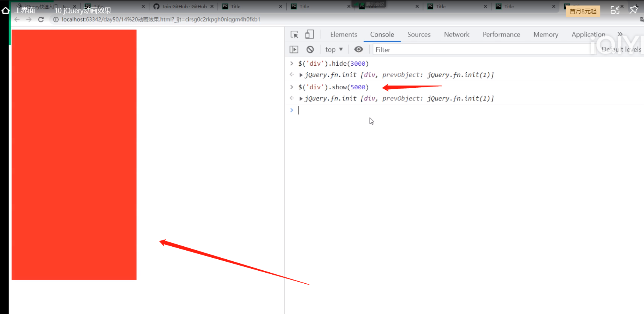Close the Join GitHub browser tab
Image resolution: width=644 pixels, height=314 pixels.
click(212, 6)
